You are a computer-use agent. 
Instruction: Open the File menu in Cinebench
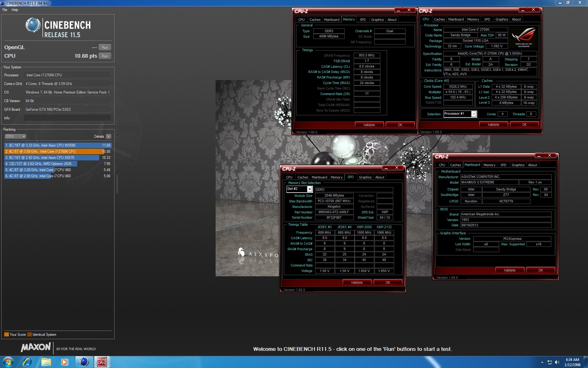click(5, 10)
